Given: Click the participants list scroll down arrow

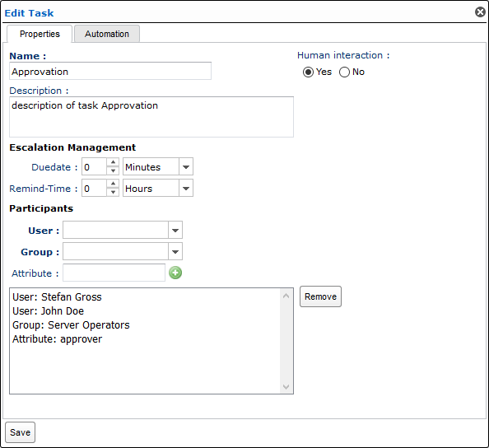Looking at the screenshot, I should pos(286,387).
